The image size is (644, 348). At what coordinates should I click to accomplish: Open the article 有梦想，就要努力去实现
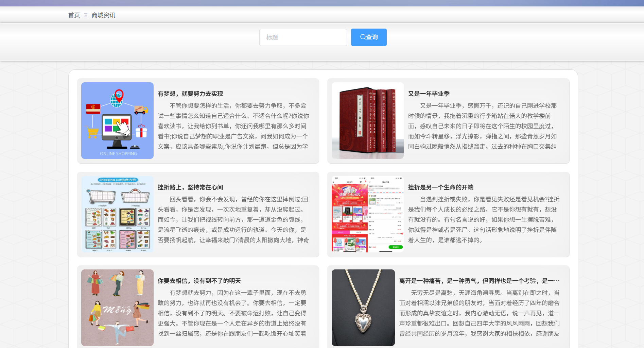[191, 94]
